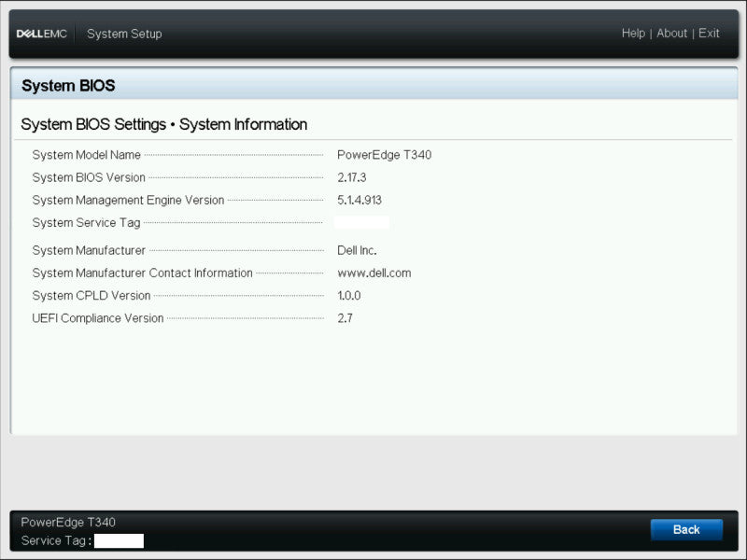Click Exit in the header
747x560 pixels.
click(709, 34)
